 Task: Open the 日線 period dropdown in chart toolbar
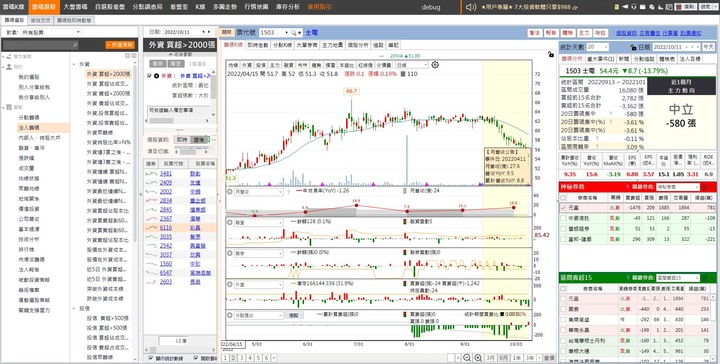click(x=411, y=65)
